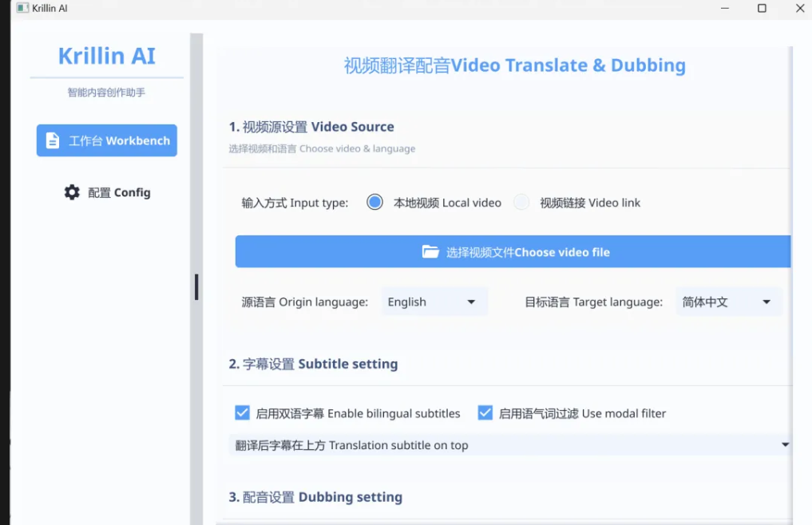812x525 pixels.
Task: Click Choose video file button
Action: pyautogui.click(x=513, y=251)
